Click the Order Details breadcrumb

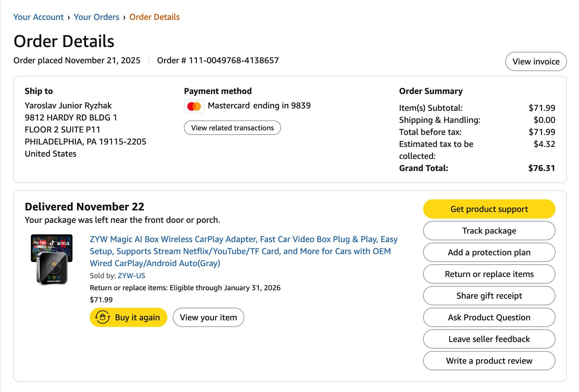(x=155, y=17)
